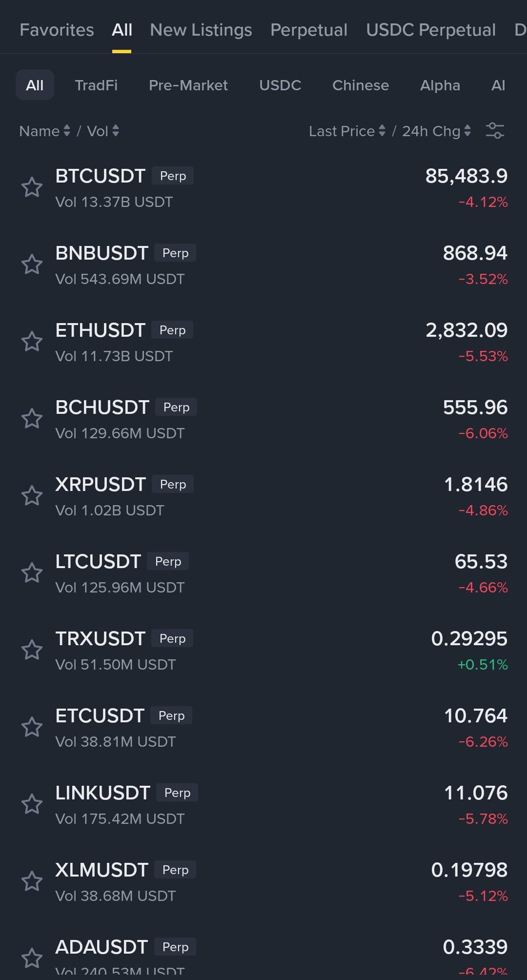Viewport: 527px width, 980px height.
Task: Click the LTCUSDT star icon
Action: click(32, 573)
